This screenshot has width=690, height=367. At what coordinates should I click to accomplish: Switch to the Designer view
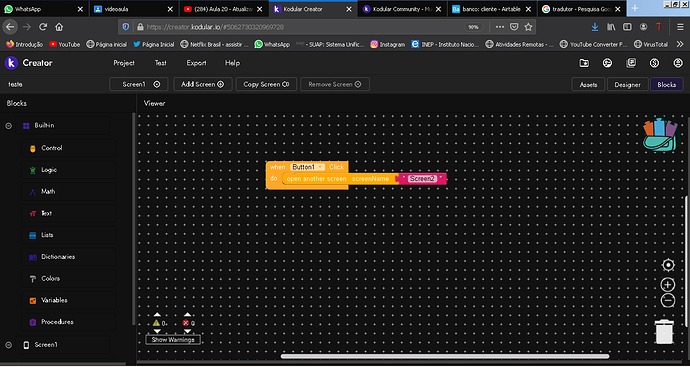click(628, 85)
